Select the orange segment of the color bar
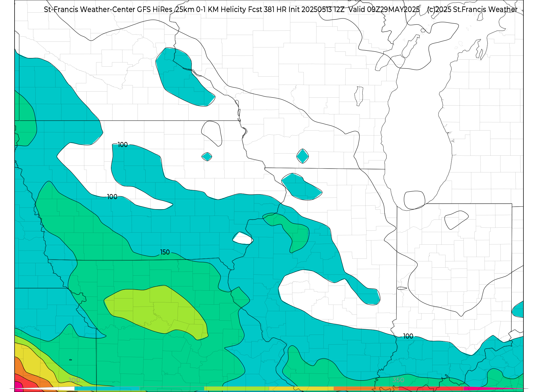This screenshot has width=538, height=392. click(366, 389)
